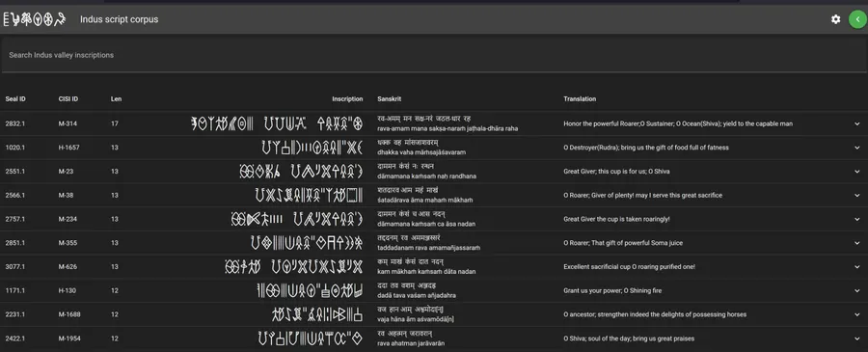Click CISI ID M-1688
The width and height of the screenshot is (868, 352).
point(69,314)
